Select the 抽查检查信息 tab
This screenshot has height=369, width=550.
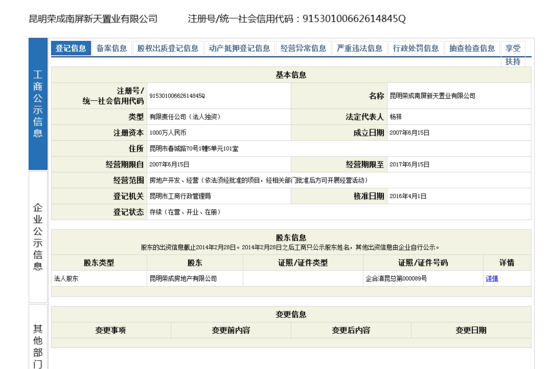pyautogui.click(x=472, y=48)
